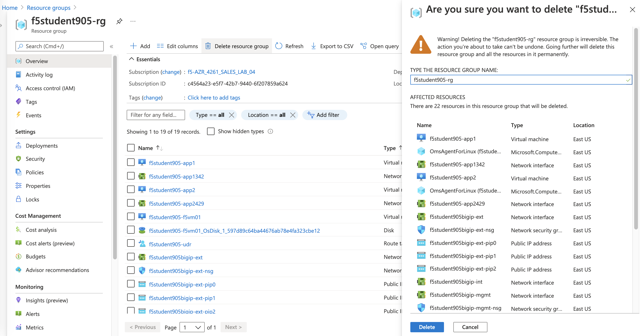644x336 pixels.
Task: Collapse the left navigation menu
Action: click(111, 46)
